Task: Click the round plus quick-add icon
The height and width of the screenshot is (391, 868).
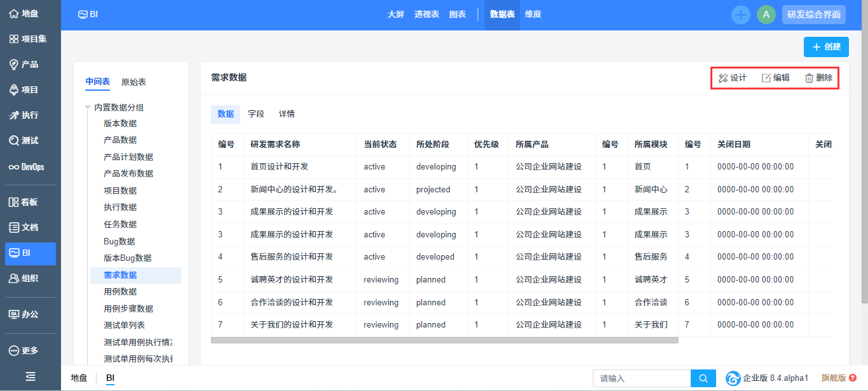Action: (x=740, y=15)
